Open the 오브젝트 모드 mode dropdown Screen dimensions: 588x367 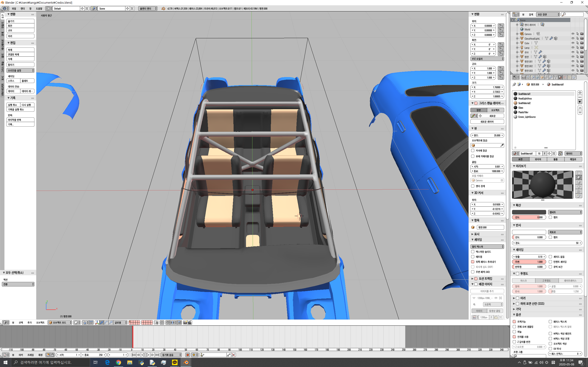[x=60, y=323]
